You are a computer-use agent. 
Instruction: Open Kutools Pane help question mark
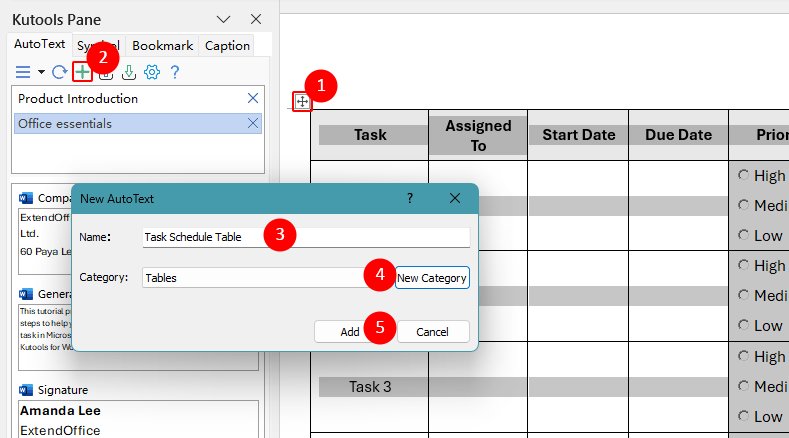pyautogui.click(x=175, y=72)
